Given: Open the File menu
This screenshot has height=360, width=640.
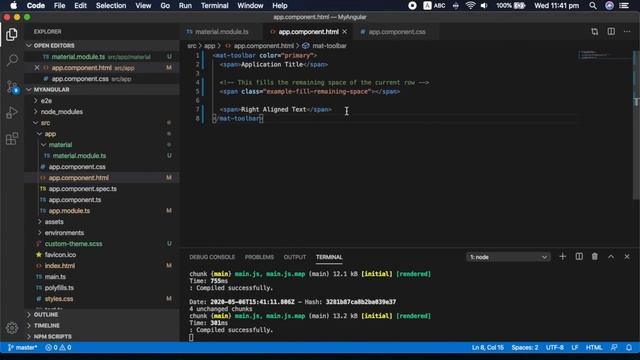Looking at the screenshot, I should coord(59,6).
